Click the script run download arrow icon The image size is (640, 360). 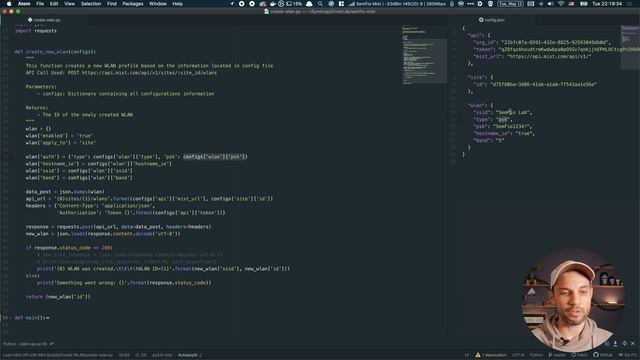pos(615,344)
